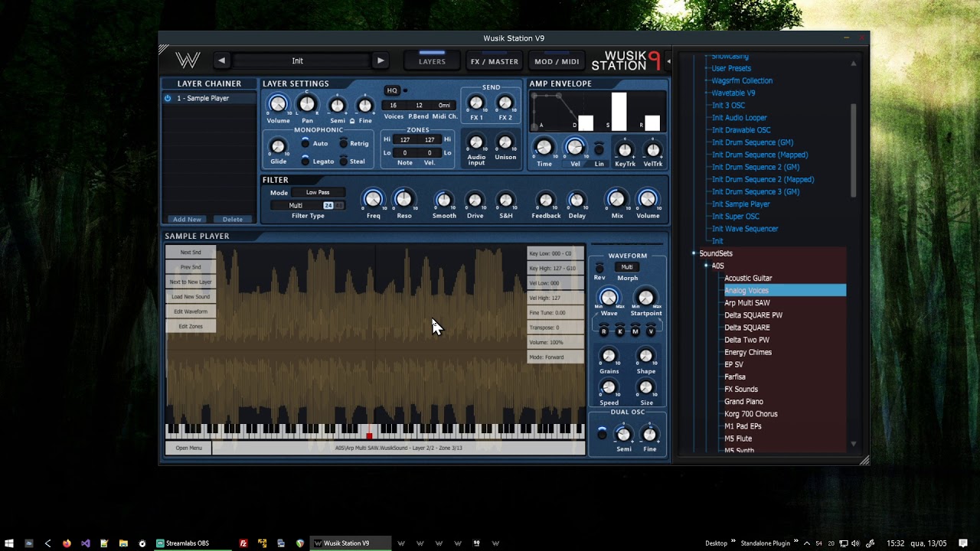Click the Startpoint knob
Image resolution: width=980 pixels, height=551 pixels.
[645, 298]
